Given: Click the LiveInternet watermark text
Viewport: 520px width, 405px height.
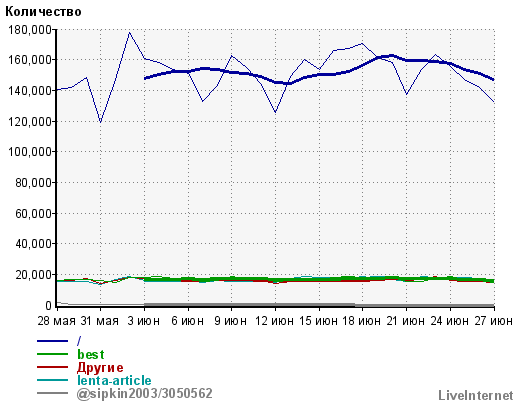Looking at the screenshot, I should (x=476, y=395).
